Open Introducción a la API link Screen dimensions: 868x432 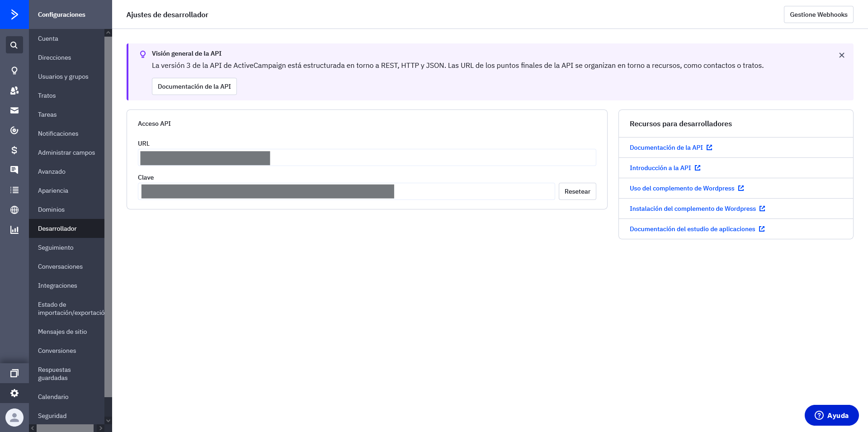pos(660,168)
